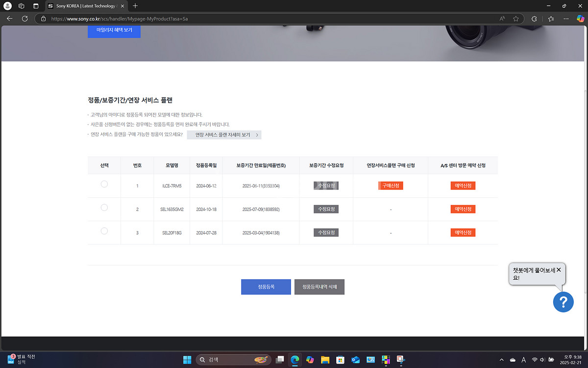Open Edge workspaces icon
Screen dimensions: 588x368
[x=22, y=6]
